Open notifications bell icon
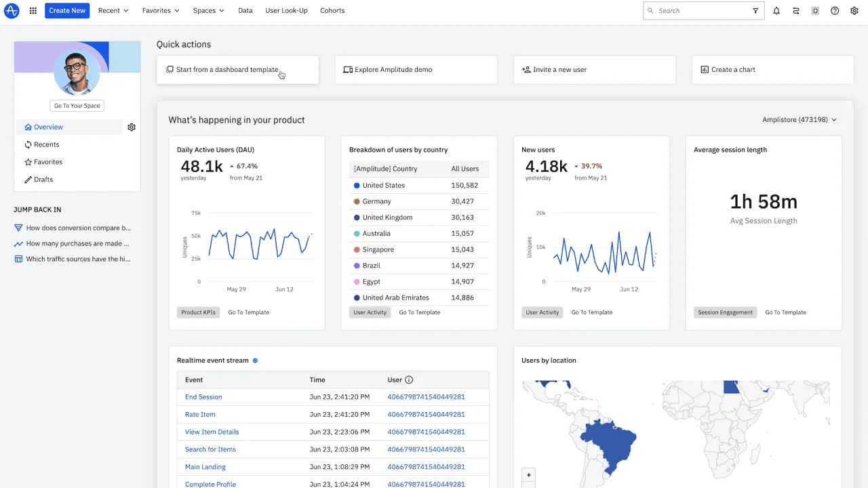The height and width of the screenshot is (488, 868). point(776,11)
